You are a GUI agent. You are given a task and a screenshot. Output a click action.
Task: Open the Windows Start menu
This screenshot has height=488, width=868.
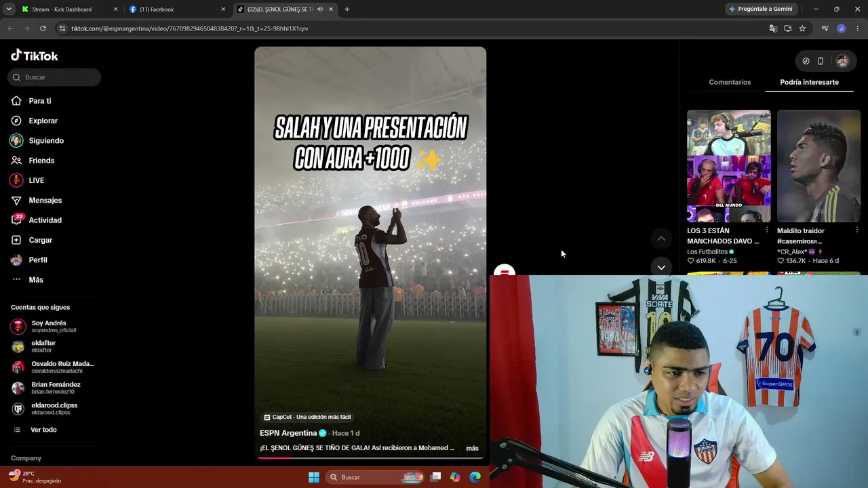point(314,477)
